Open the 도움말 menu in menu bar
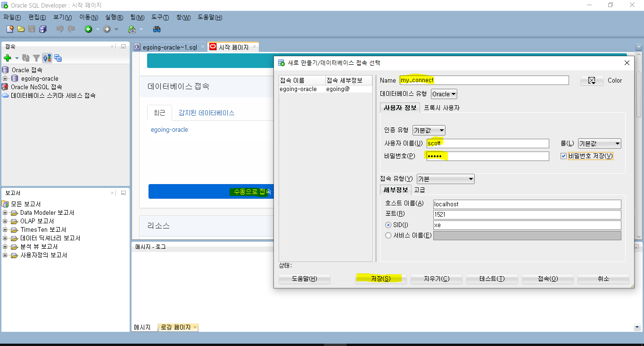The image size is (644, 346). tap(210, 17)
